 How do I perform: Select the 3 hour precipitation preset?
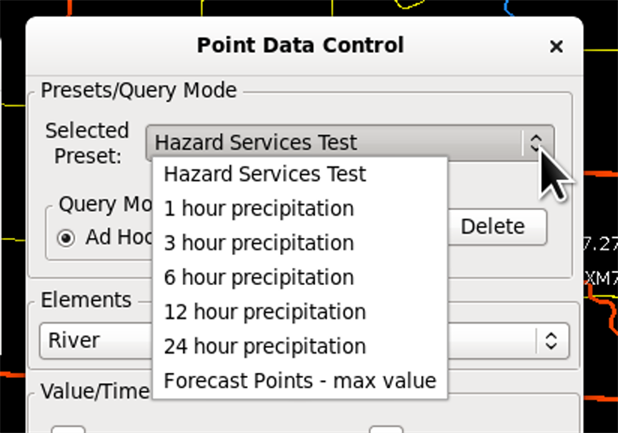click(259, 243)
